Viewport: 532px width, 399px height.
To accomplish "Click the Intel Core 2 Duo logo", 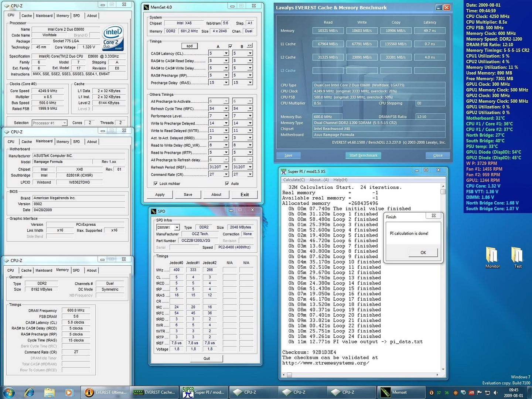I will (113, 38).
